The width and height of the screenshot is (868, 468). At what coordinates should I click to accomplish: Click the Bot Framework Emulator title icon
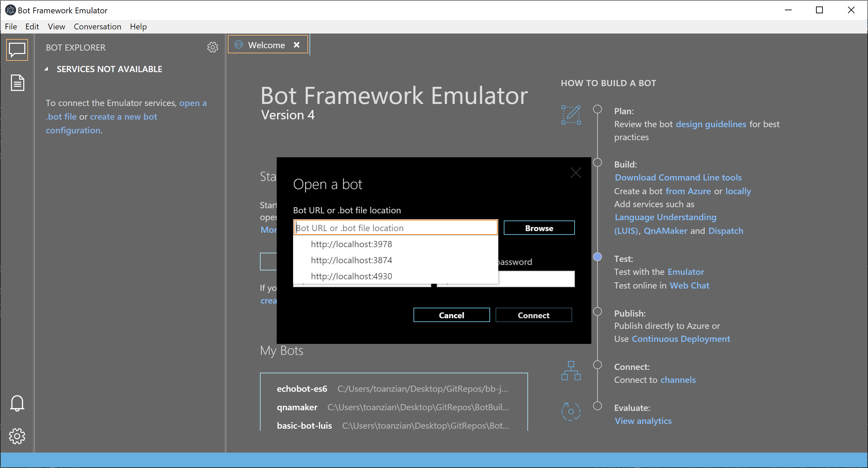[x=11, y=10]
